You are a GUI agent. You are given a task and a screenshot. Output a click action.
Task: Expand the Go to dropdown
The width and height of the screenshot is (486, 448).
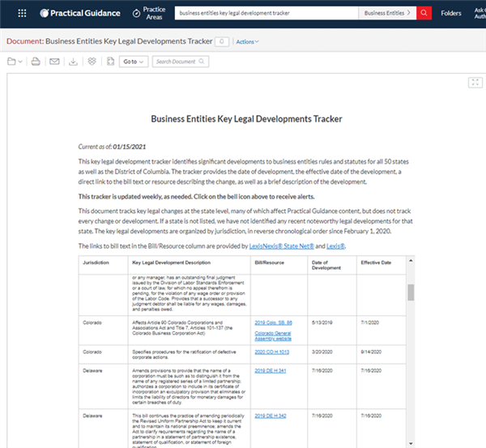point(134,62)
